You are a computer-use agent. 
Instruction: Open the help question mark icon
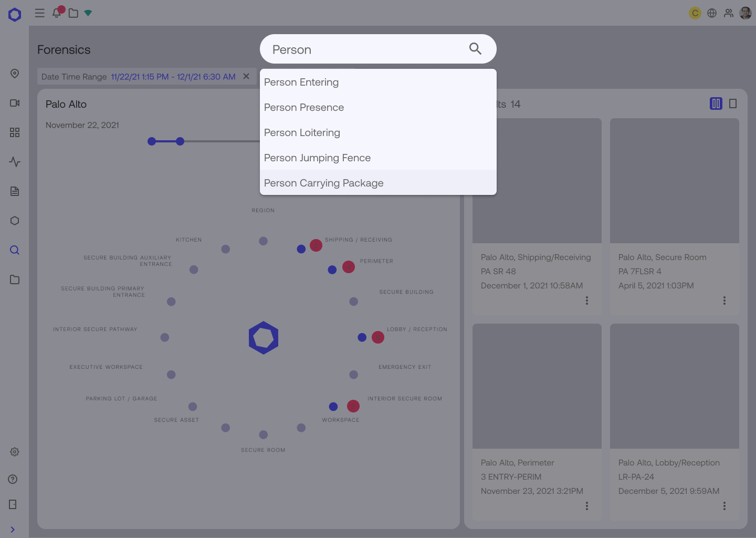coord(13,479)
